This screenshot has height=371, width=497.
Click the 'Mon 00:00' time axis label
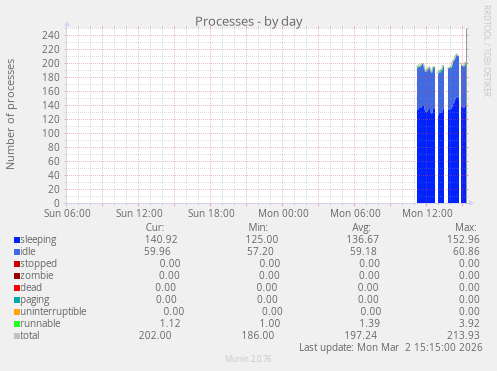click(283, 213)
